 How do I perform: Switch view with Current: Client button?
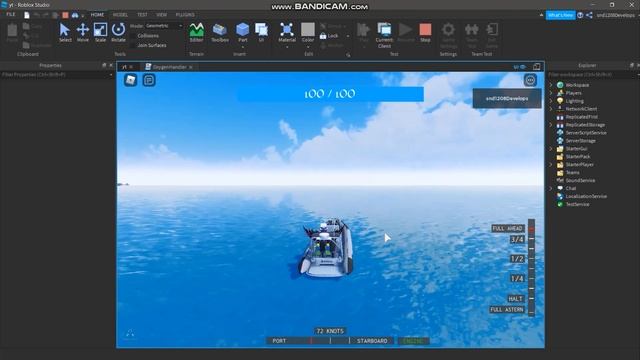384,35
